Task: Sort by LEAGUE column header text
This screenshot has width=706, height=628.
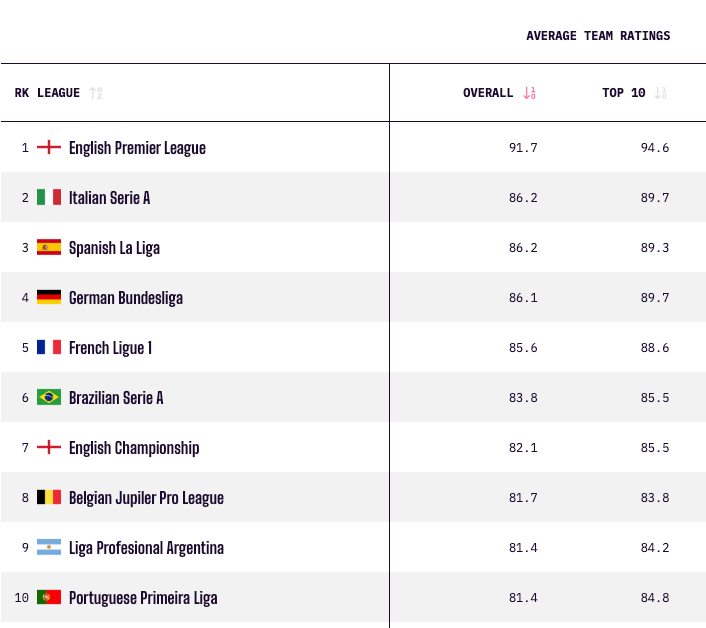Action: tap(58, 93)
